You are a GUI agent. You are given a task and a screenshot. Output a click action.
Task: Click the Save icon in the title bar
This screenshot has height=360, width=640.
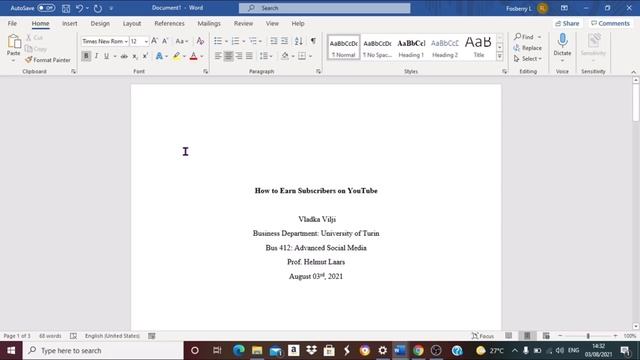coord(66,8)
